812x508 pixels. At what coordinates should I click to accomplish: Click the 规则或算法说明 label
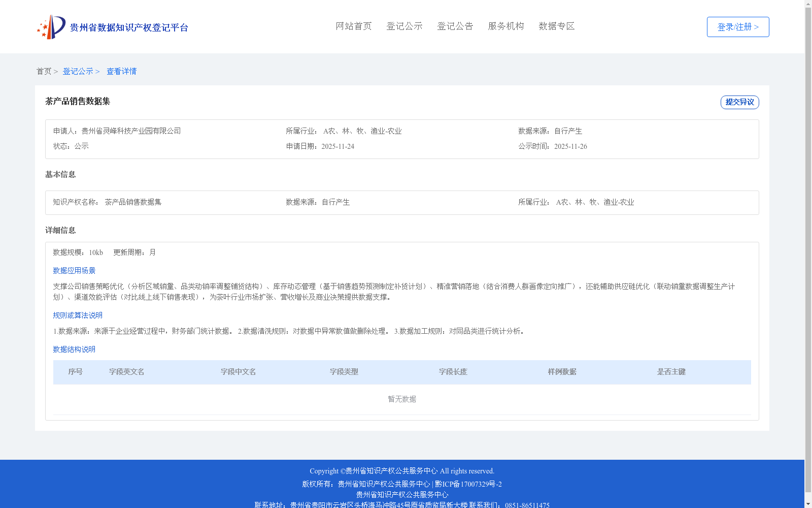pos(78,315)
